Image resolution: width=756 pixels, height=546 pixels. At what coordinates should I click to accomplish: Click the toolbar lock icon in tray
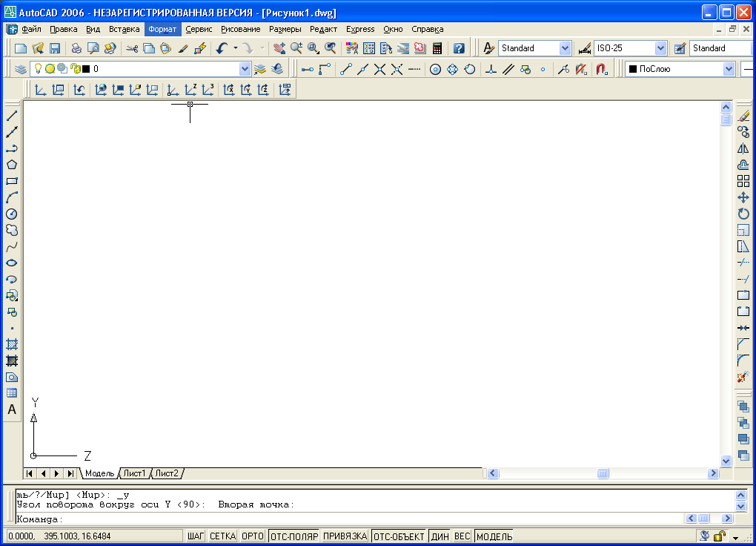[720, 536]
